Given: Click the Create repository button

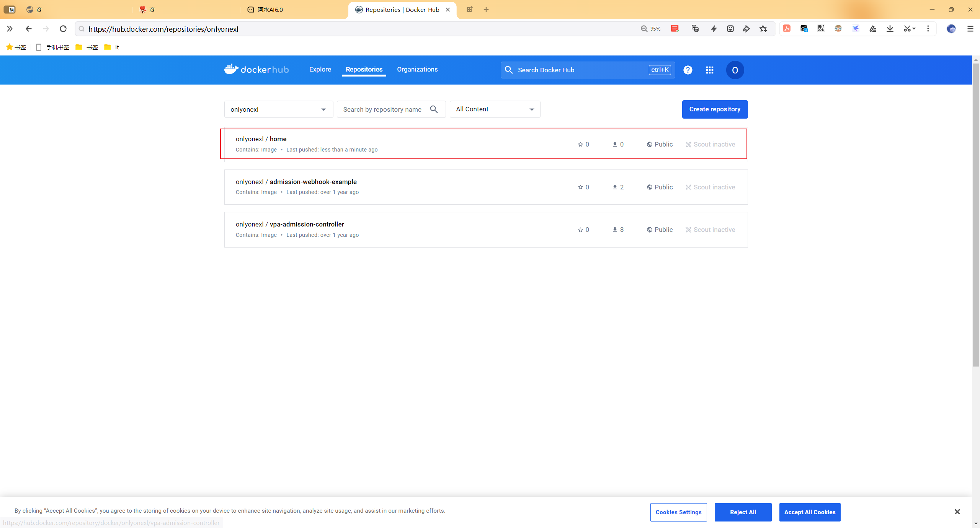Looking at the screenshot, I should (x=715, y=109).
